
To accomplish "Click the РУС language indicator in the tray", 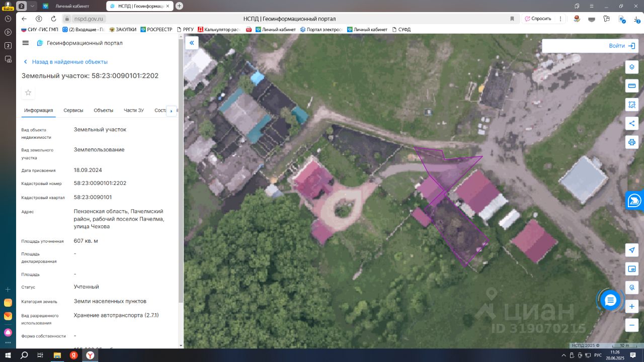I will coord(598,355).
